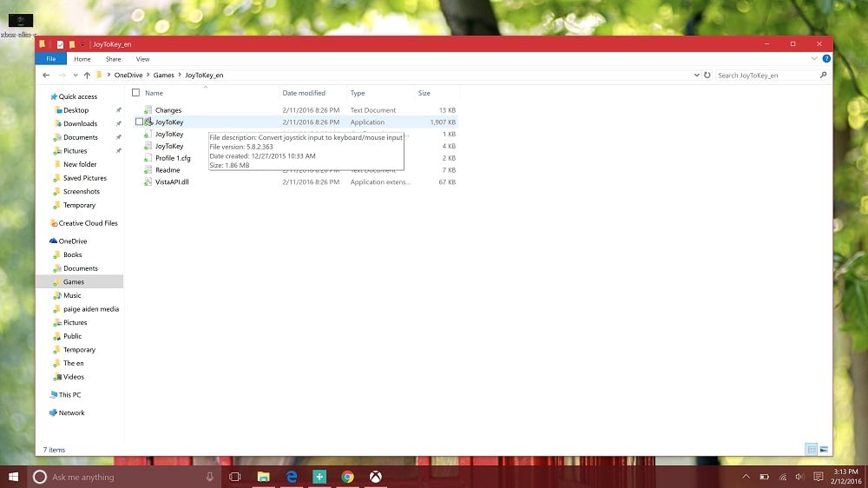Open Screenshots in navigation pane
The height and width of the screenshot is (488, 868).
click(x=82, y=192)
